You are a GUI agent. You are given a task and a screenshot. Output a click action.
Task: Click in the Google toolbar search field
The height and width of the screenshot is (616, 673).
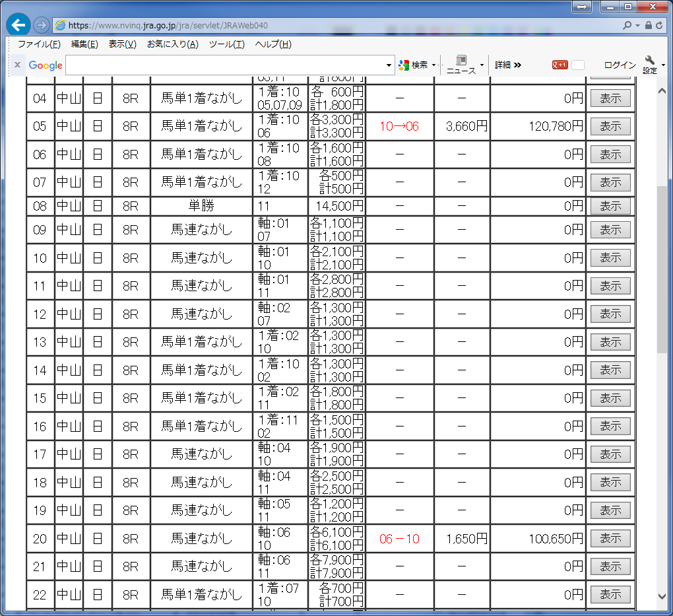click(226, 65)
